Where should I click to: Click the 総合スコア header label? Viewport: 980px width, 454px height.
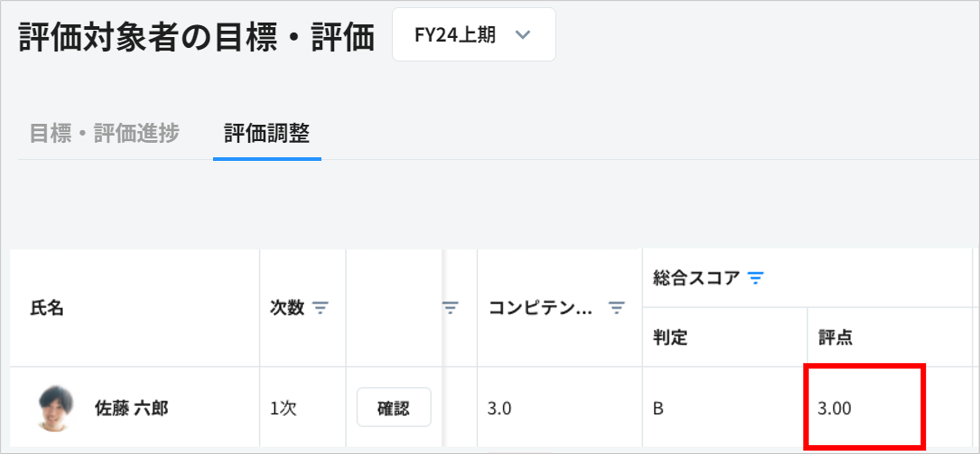click(695, 278)
